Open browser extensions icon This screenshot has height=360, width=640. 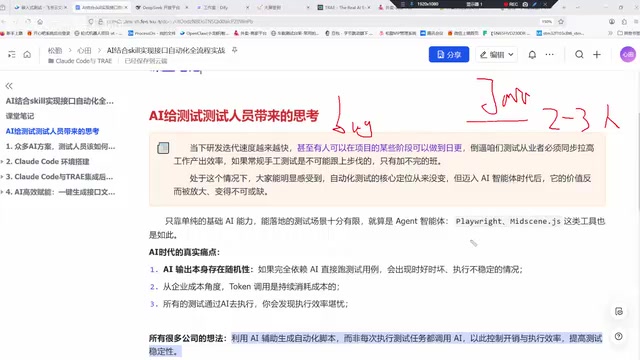(624, 22)
